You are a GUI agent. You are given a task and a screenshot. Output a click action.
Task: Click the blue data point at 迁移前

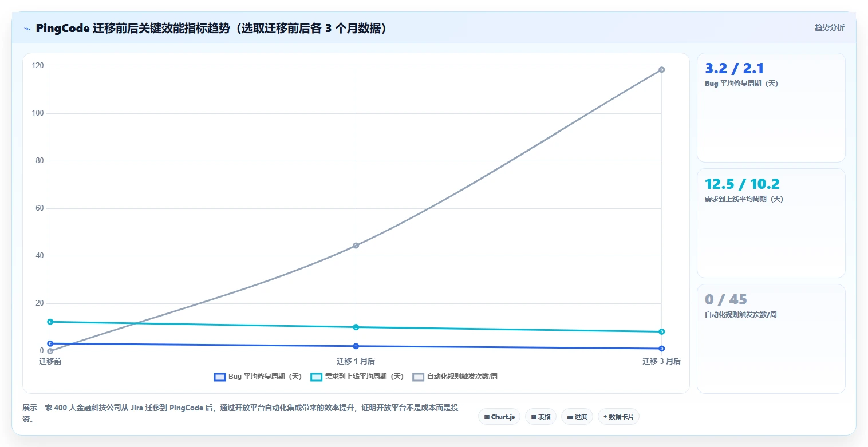tap(50, 343)
